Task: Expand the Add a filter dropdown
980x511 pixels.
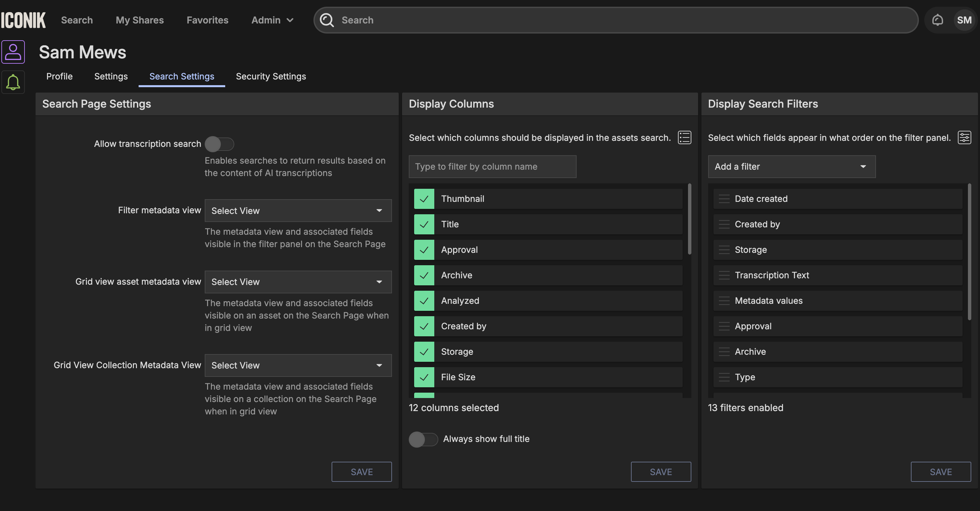Action: point(791,167)
